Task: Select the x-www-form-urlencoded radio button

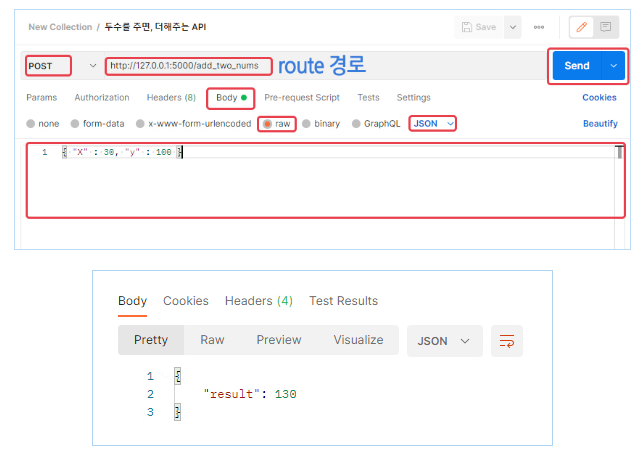Action: pos(140,123)
